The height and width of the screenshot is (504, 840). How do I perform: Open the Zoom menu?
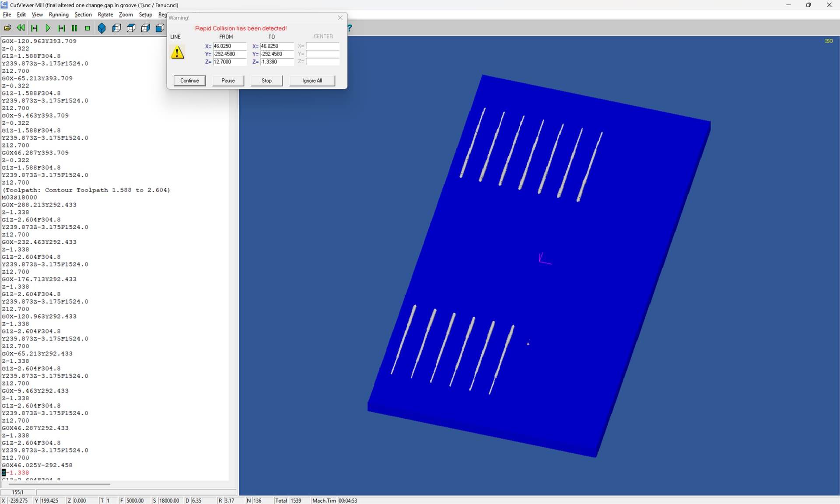(x=126, y=14)
